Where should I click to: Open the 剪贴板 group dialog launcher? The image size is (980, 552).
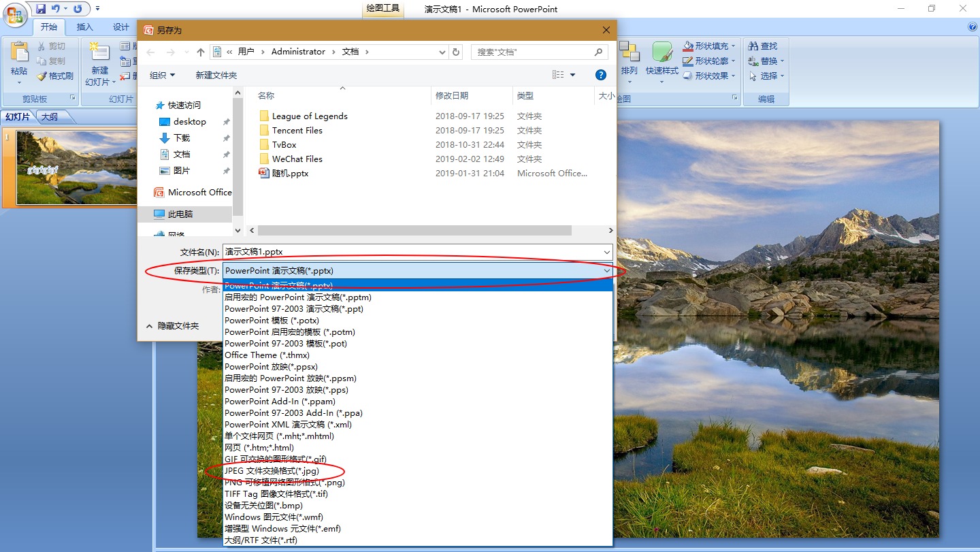point(73,99)
